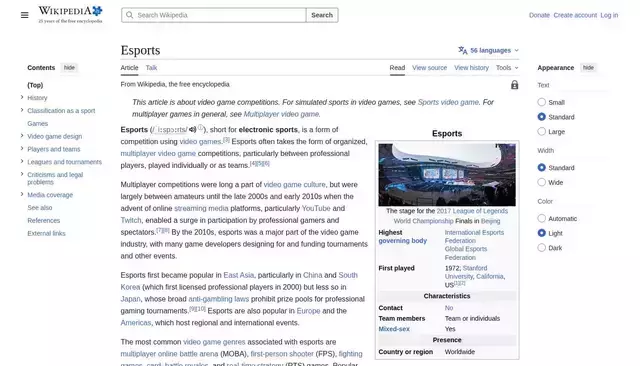The width and height of the screenshot is (640, 366).
Task: Jump to External links section
Action: [47, 233]
